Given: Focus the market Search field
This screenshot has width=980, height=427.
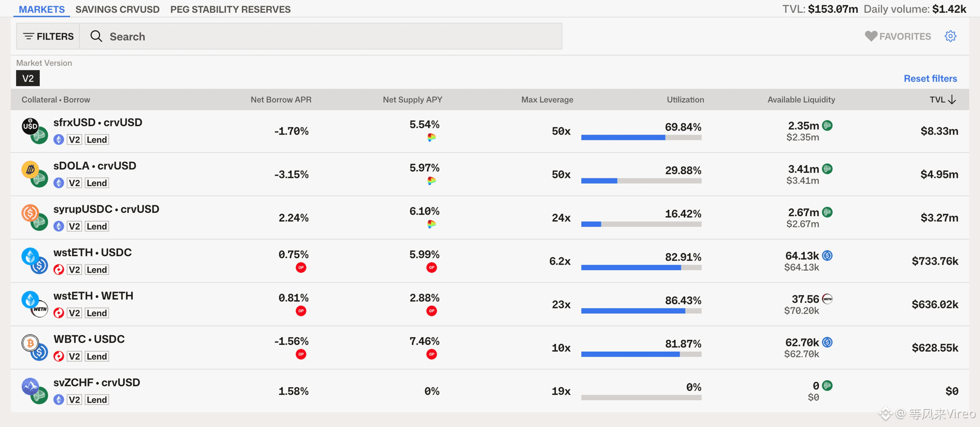Looking at the screenshot, I should (320, 36).
